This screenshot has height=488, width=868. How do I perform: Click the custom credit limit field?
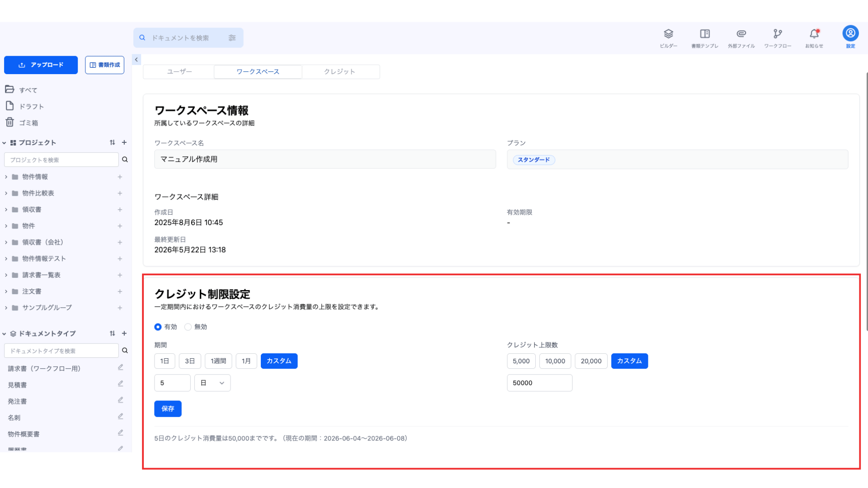click(x=539, y=383)
